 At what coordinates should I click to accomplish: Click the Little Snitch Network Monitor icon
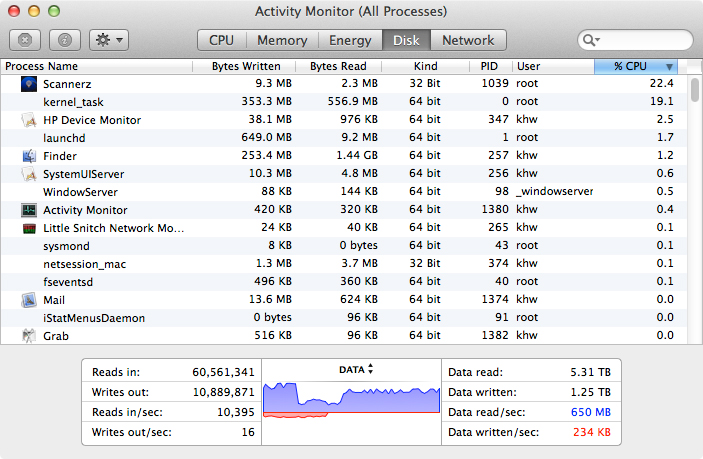point(29,228)
